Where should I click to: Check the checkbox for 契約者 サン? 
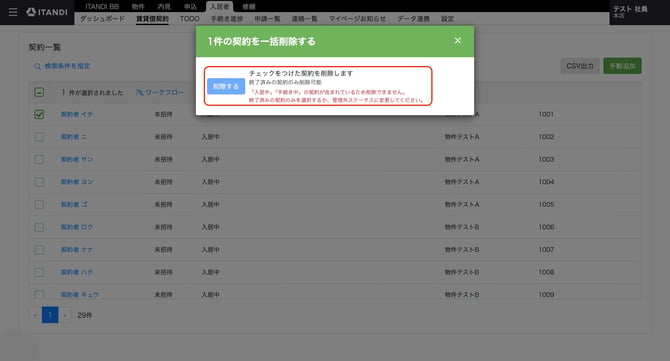(x=39, y=159)
